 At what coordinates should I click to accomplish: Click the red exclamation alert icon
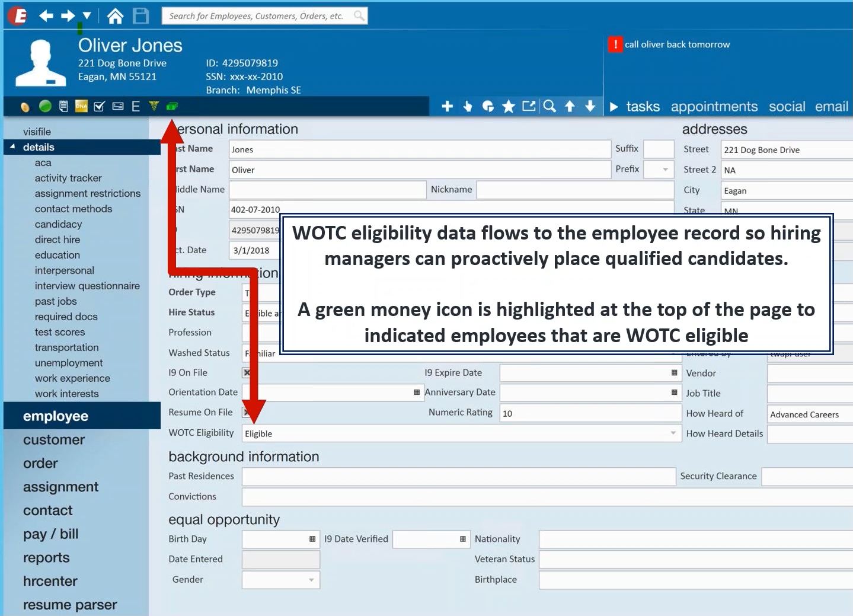pos(615,44)
